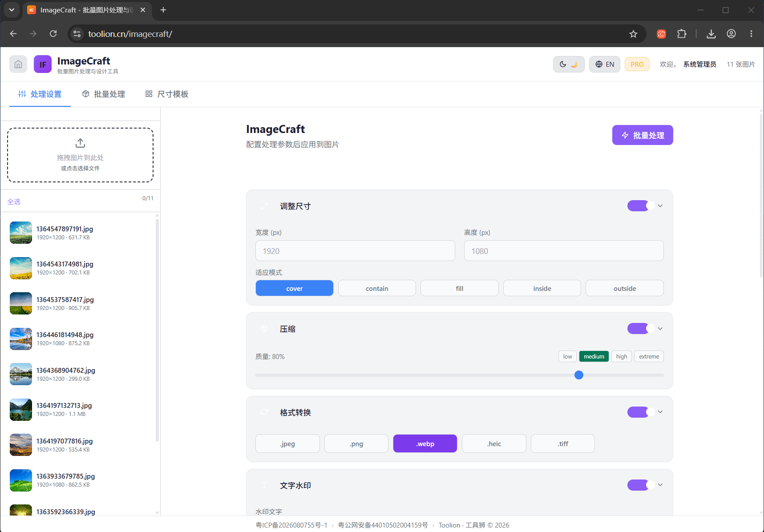Click the PRO badge
Image resolution: width=764 pixels, height=532 pixels.
point(637,64)
